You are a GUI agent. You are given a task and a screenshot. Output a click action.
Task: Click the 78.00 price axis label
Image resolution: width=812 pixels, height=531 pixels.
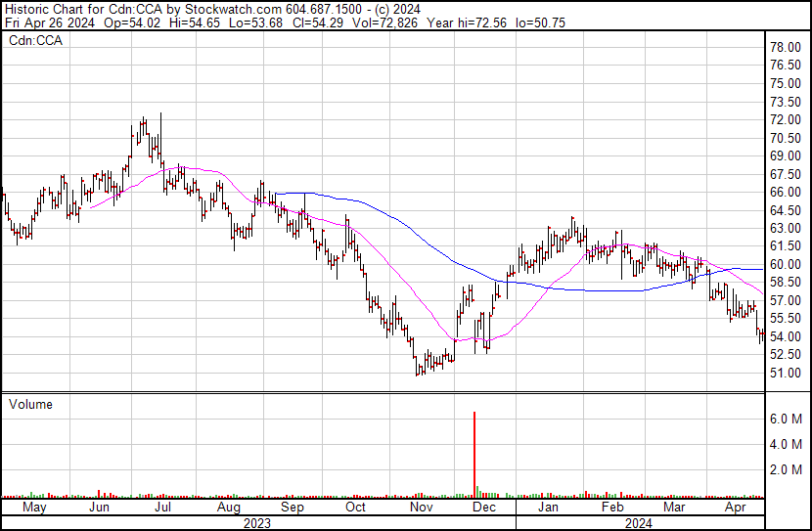(786, 47)
